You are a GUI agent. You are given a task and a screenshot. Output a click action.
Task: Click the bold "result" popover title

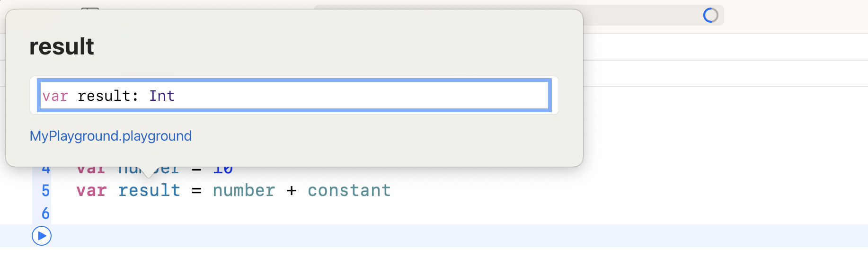[62, 46]
